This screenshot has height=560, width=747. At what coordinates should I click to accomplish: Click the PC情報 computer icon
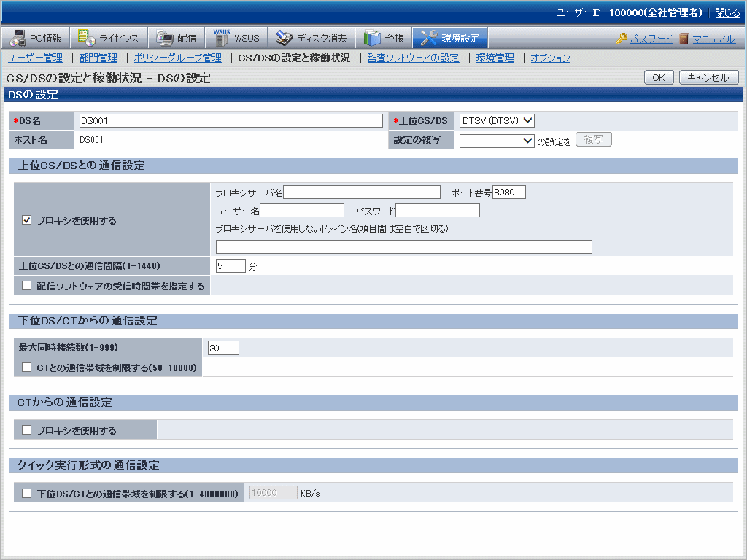coord(19,38)
